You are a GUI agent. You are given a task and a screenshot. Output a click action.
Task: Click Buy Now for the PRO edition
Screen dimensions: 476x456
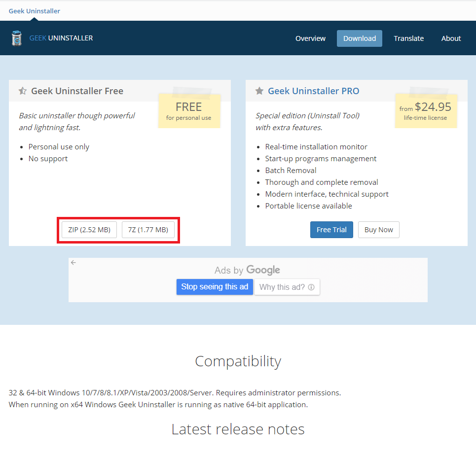(378, 230)
